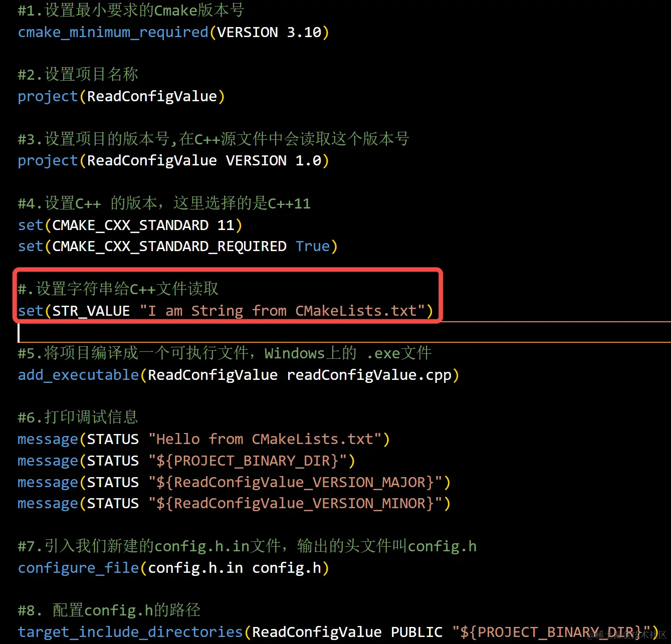Viewport: 671px width, 644px height.
Task: Click the STR_VALUE variable name
Action: (x=91, y=311)
